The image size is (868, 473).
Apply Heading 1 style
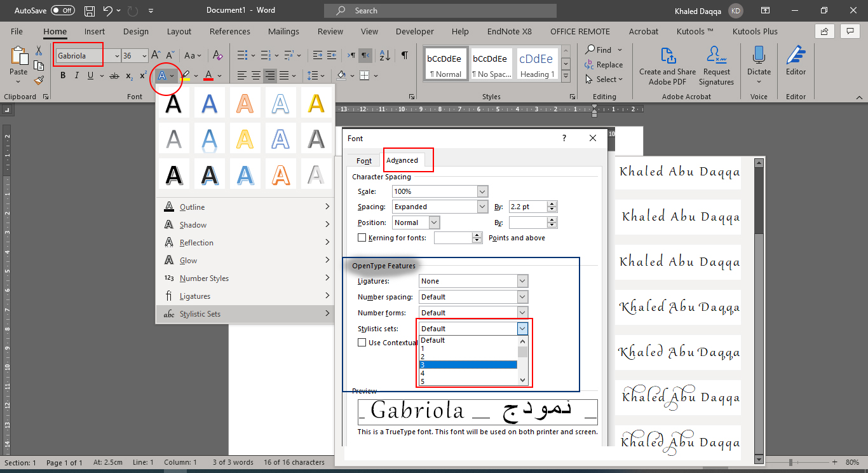[537, 64]
